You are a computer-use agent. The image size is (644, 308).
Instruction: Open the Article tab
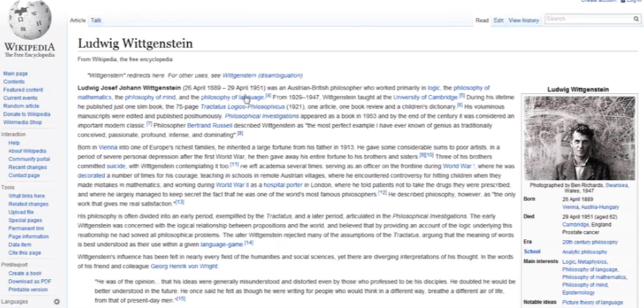pos(78,21)
